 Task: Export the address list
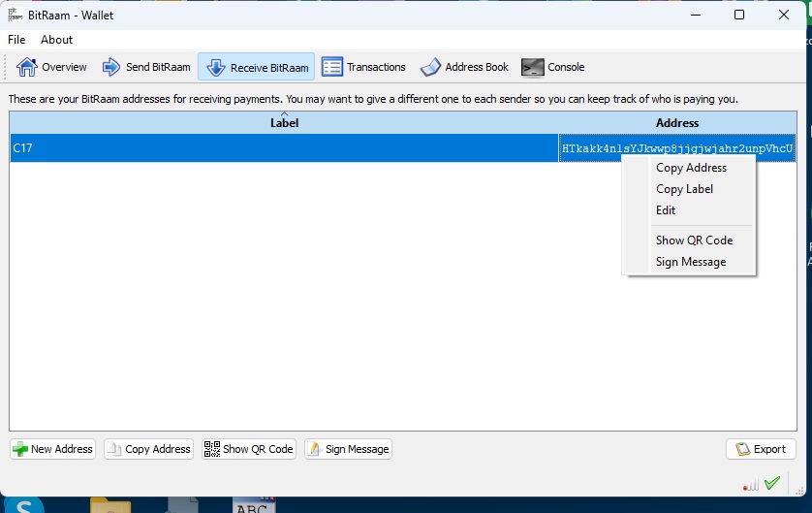(761, 449)
